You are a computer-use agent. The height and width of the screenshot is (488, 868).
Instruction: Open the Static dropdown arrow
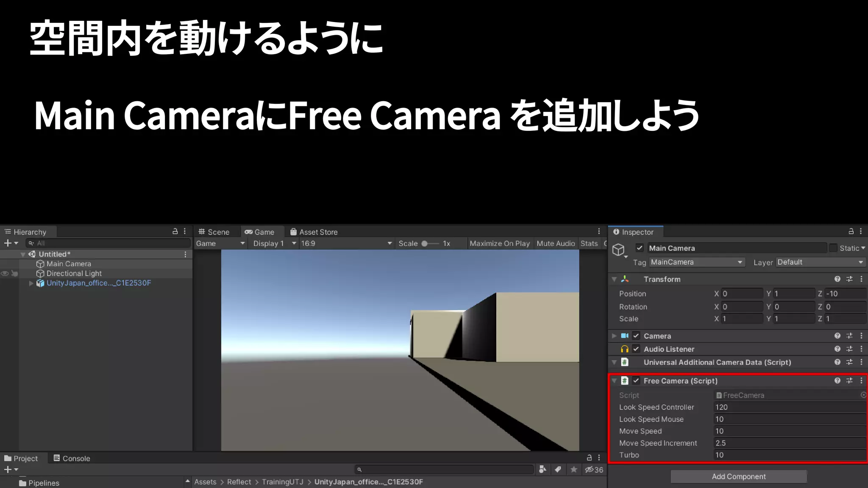pos(863,248)
